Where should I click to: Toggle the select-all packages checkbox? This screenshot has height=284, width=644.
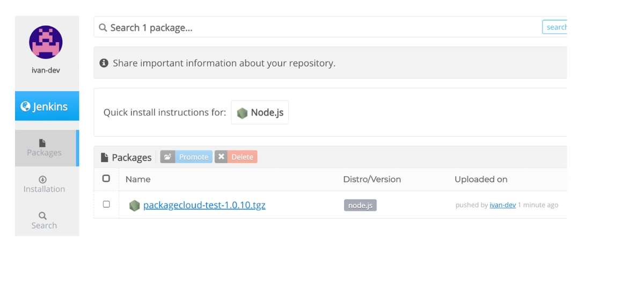[x=106, y=178]
